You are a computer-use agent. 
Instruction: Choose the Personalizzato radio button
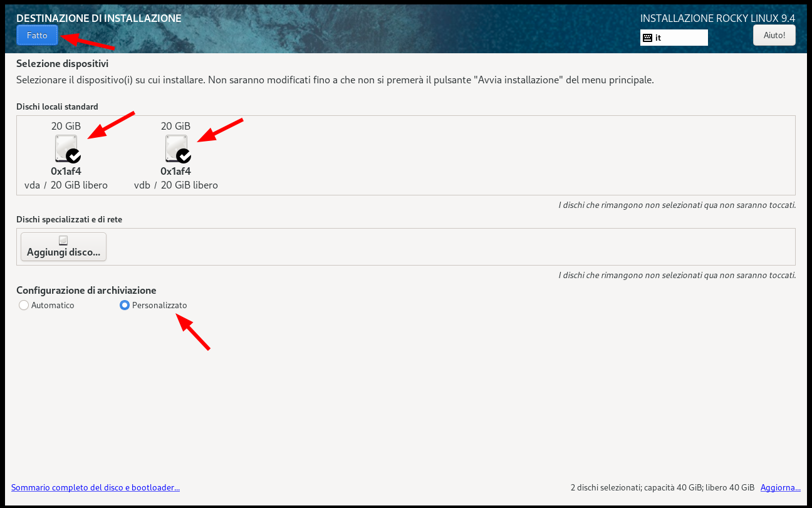click(125, 305)
